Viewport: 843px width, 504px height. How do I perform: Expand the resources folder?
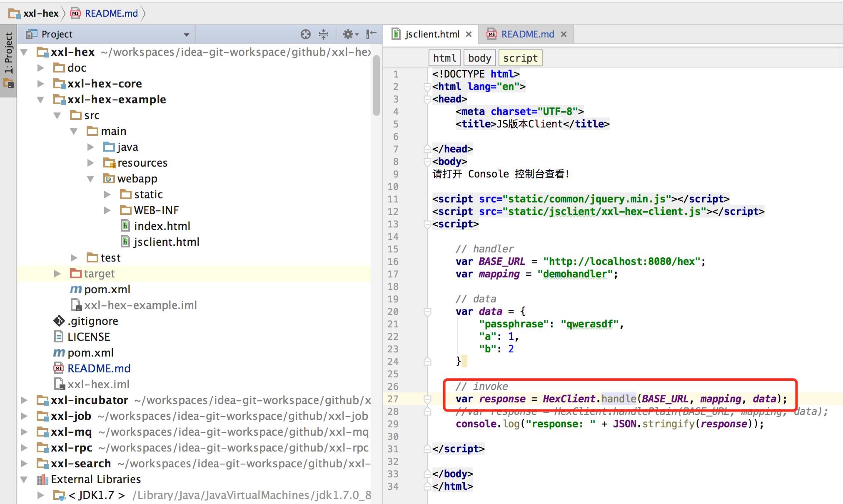90,163
